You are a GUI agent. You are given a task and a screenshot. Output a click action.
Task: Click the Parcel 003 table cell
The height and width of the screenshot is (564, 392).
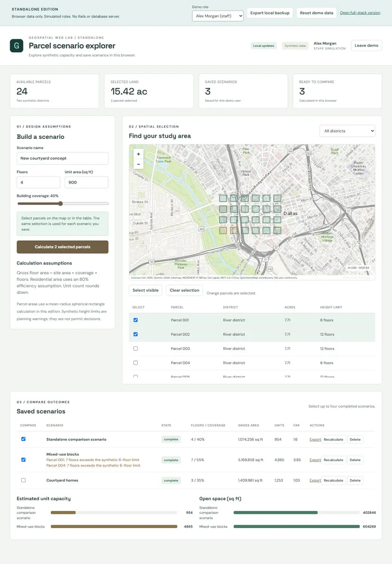pyautogui.click(x=180, y=348)
